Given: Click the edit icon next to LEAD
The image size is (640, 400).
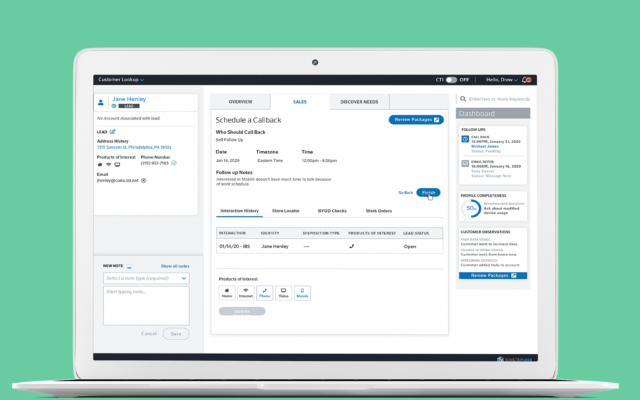Looking at the screenshot, I should coord(113,131).
